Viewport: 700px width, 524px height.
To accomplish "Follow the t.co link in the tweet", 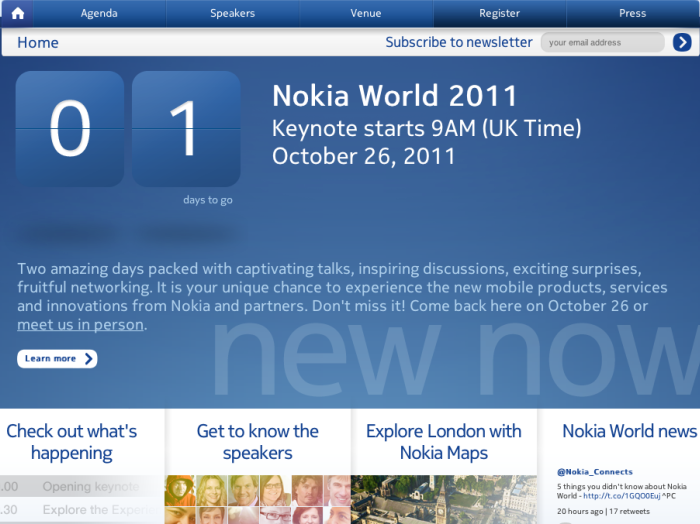I will click(x=628, y=495).
